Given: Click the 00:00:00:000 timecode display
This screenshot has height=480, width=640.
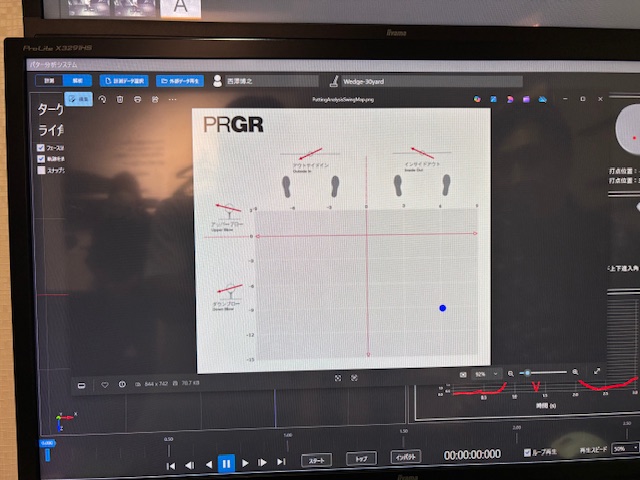Looking at the screenshot, I should [x=472, y=454].
